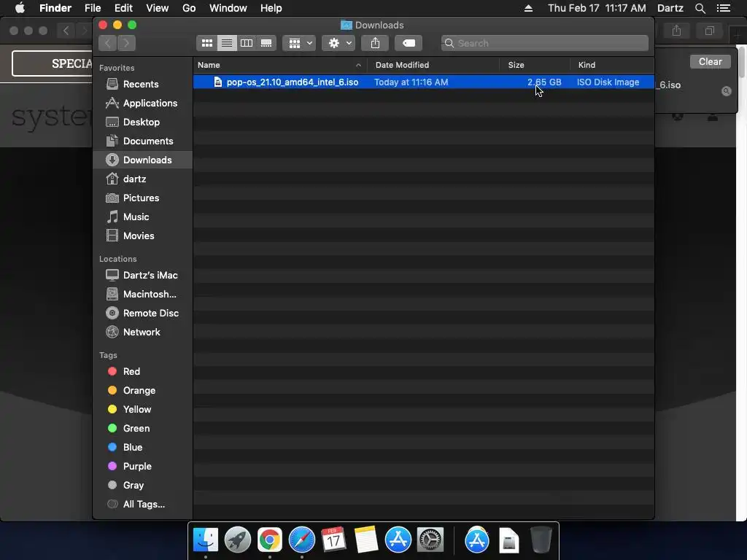Image resolution: width=747 pixels, height=560 pixels.
Task: Open the Edit menu
Action: click(123, 8)
